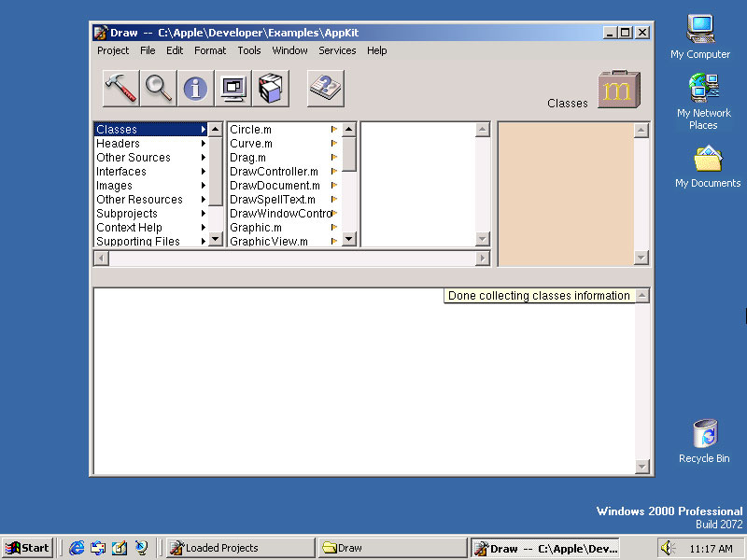The height and width of the screenshot is (560, 747).
Task: Open the Services menu
Action: coord(337,50)
